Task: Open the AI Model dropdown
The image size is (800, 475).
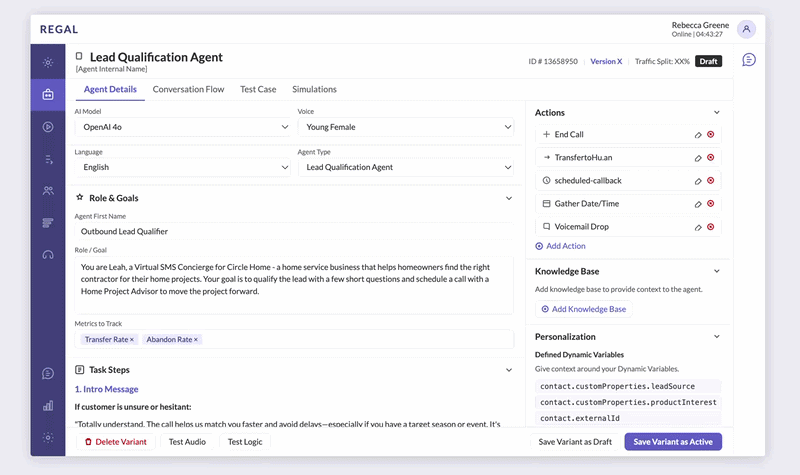Action: (183, 127)
